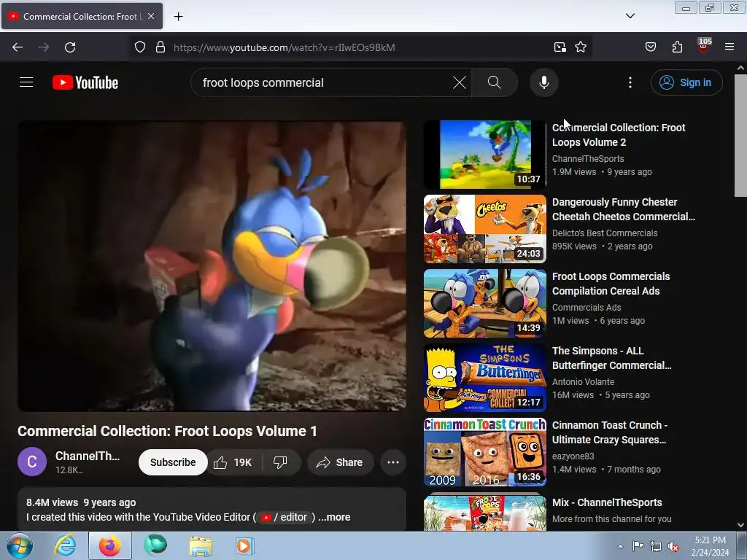Click the magnifier search button
The height and width of the screenshot is (560, 747).
(x=495, y=82)
